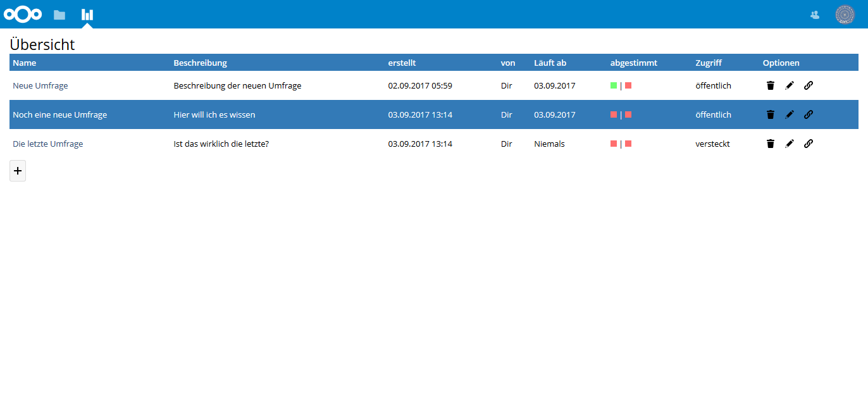Open the Files app folder icon

[x=59, y=15]
